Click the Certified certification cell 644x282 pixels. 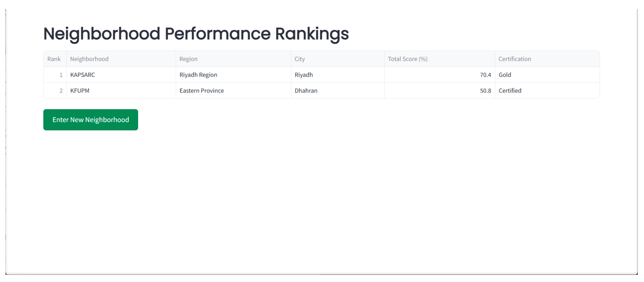pos(510,90)
